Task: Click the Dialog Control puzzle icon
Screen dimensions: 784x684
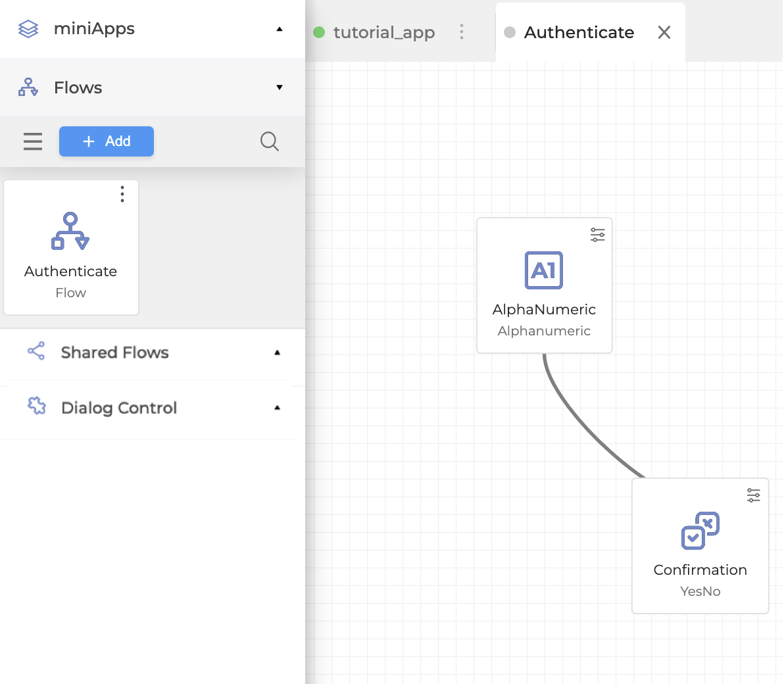Action: pos(37,406)
